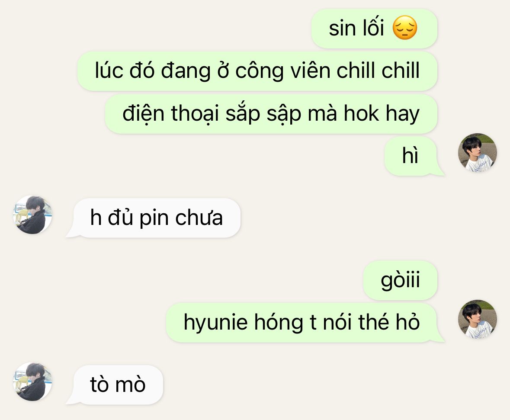Click the words 'chill chill' in the message
This screenshot has height=420, width=510.
[x=378, y=70]
